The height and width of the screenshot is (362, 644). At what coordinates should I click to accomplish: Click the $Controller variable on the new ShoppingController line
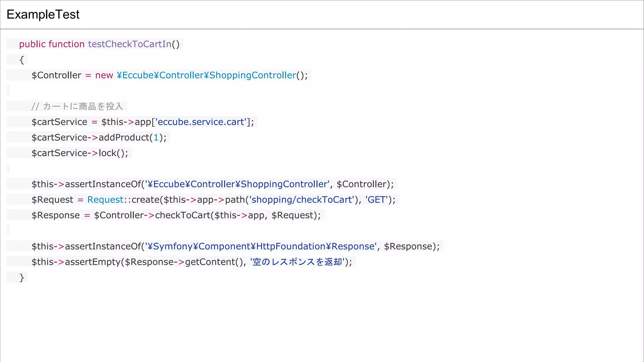[x=56, y=75]
